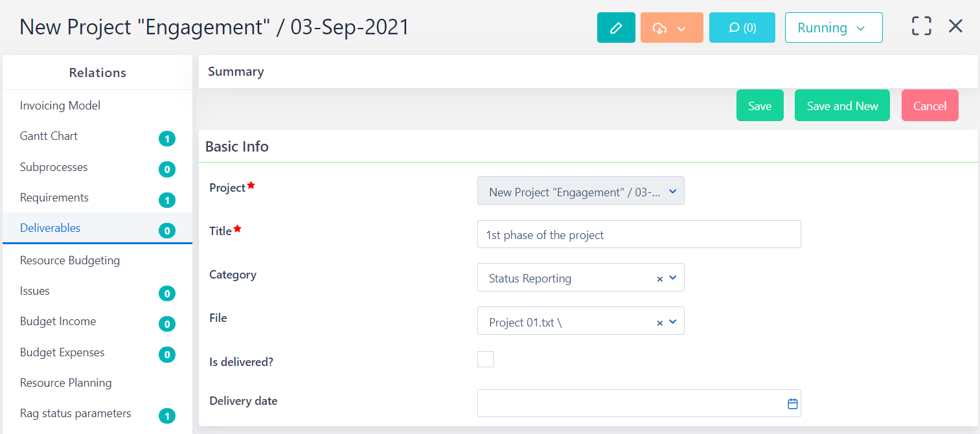The image size is (980, 434).
Task: Switch to the Gantt Chart relation
Action: click(x=49, y=135)
